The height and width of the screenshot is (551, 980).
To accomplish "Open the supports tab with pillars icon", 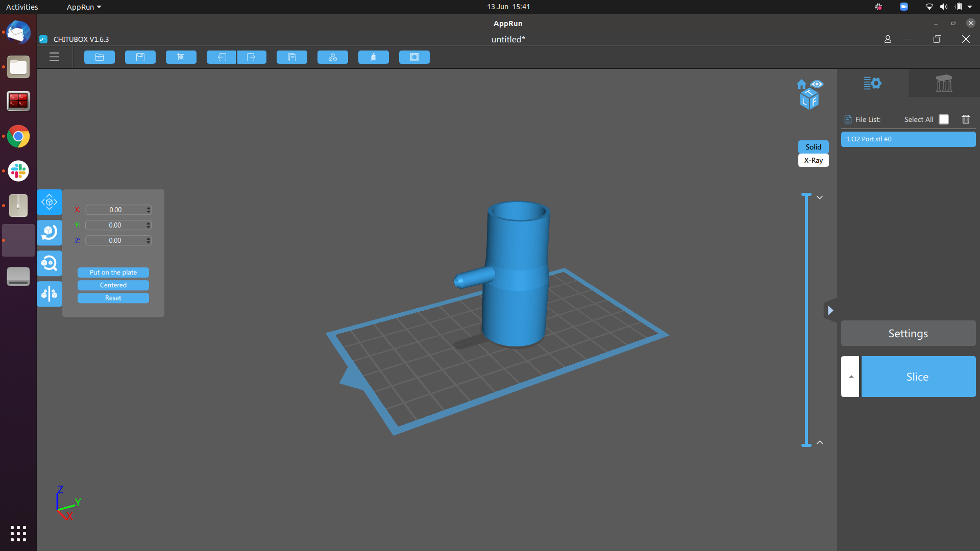I will [944, 83].
